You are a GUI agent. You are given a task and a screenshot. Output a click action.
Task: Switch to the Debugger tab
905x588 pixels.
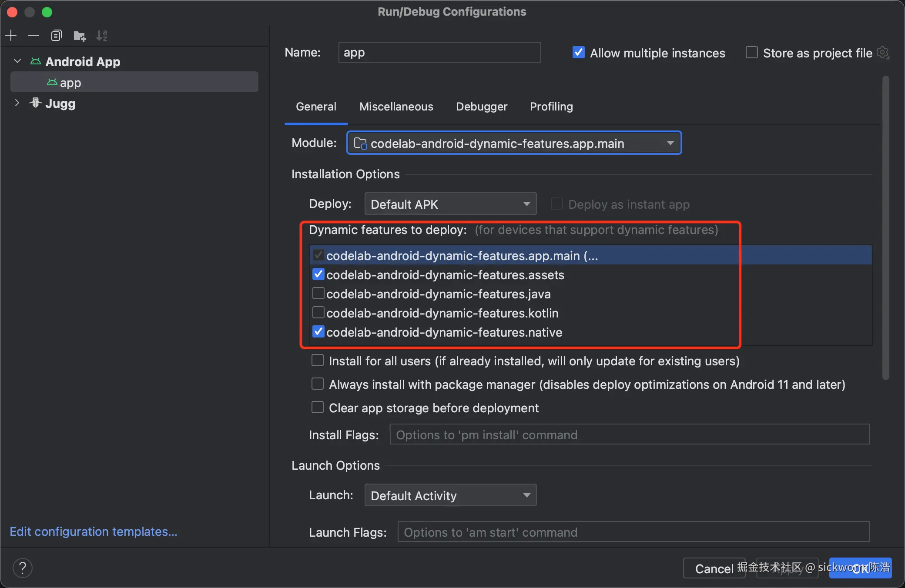[481, 107]
